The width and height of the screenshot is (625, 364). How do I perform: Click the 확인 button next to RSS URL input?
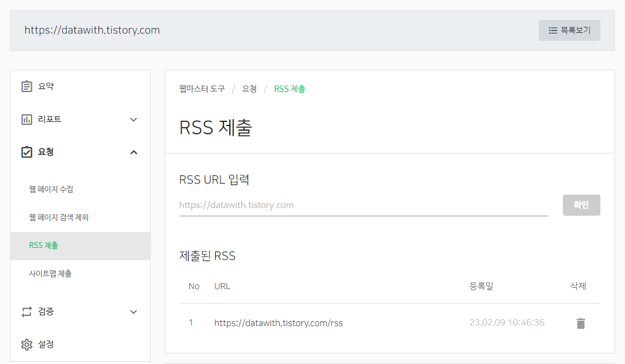[581, 205]
